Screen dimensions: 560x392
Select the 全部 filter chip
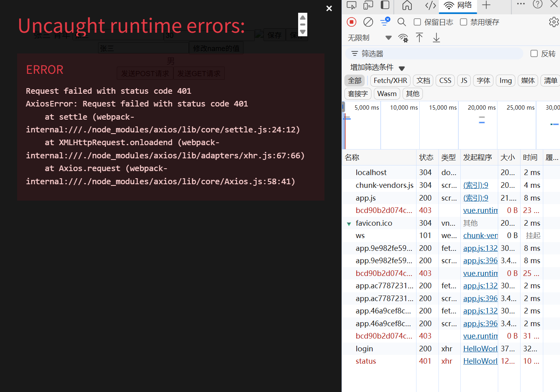355,81
